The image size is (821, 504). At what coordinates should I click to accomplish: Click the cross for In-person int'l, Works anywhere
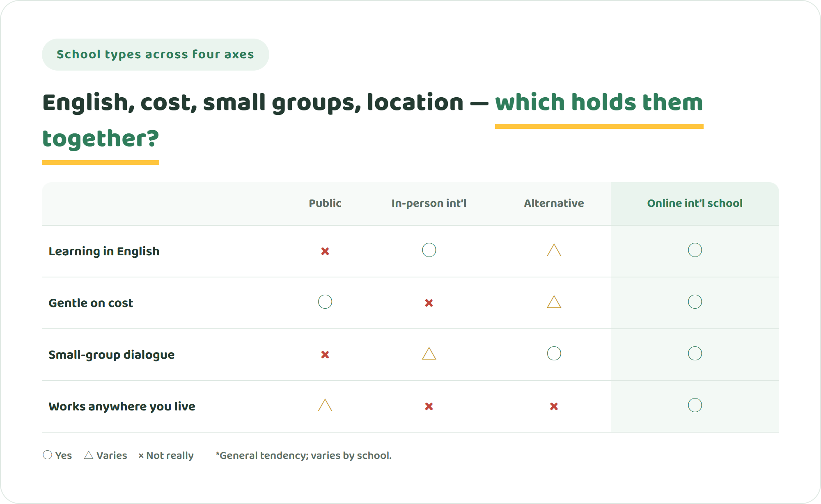[429, 406]
